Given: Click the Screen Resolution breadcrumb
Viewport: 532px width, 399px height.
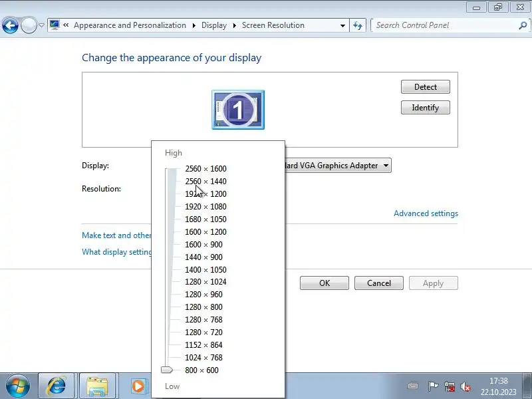Looking at the screenshot, I should 273,25.
